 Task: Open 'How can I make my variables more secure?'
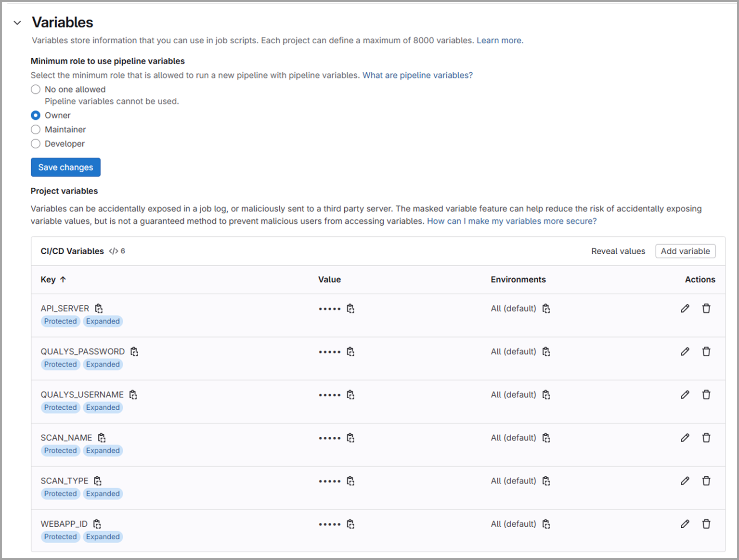point(512,221)
